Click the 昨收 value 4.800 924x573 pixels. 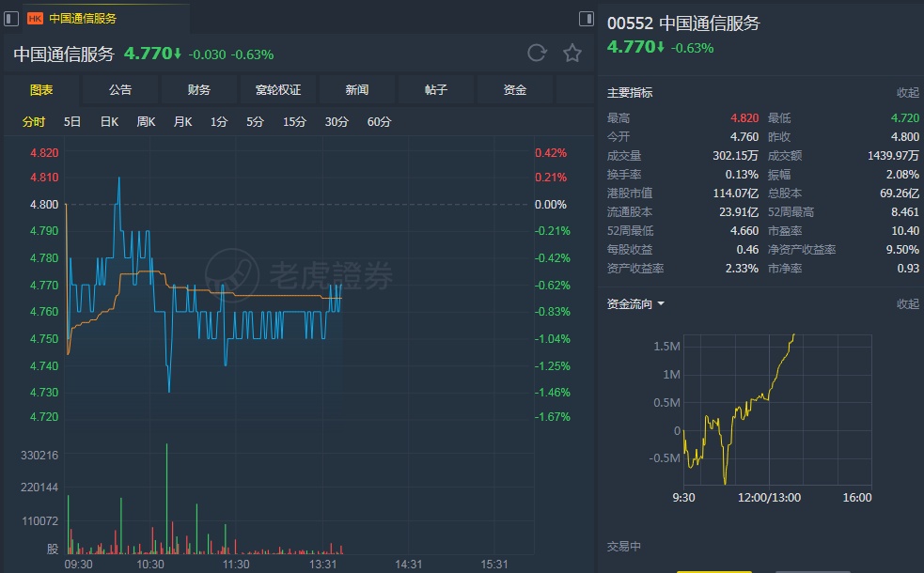[x=904, y=136]
